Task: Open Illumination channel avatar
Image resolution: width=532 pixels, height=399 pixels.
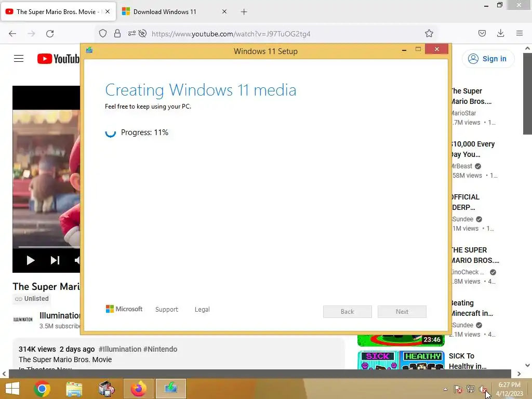Action: (x=23, y=320)
